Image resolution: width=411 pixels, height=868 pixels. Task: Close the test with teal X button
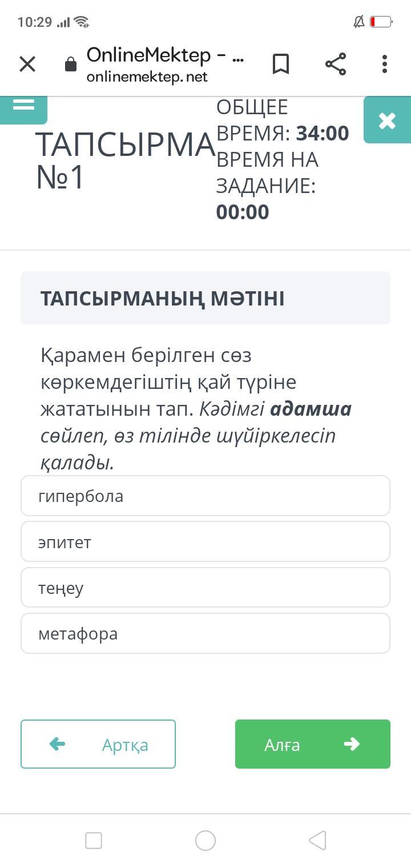(x=387, y=120)
